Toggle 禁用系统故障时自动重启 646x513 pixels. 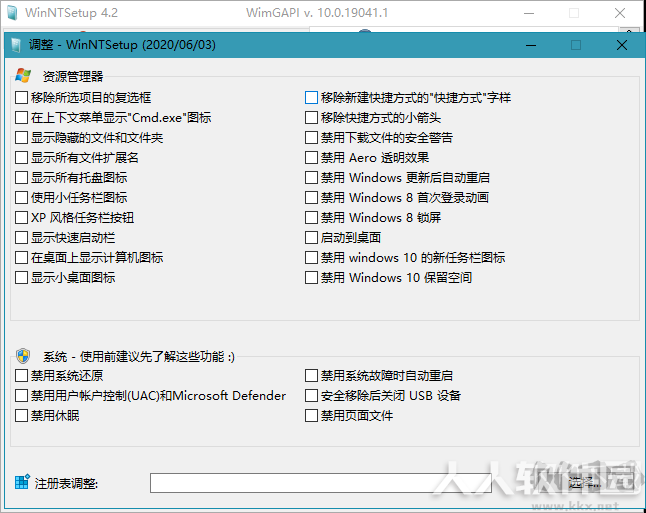coord(311,376)
